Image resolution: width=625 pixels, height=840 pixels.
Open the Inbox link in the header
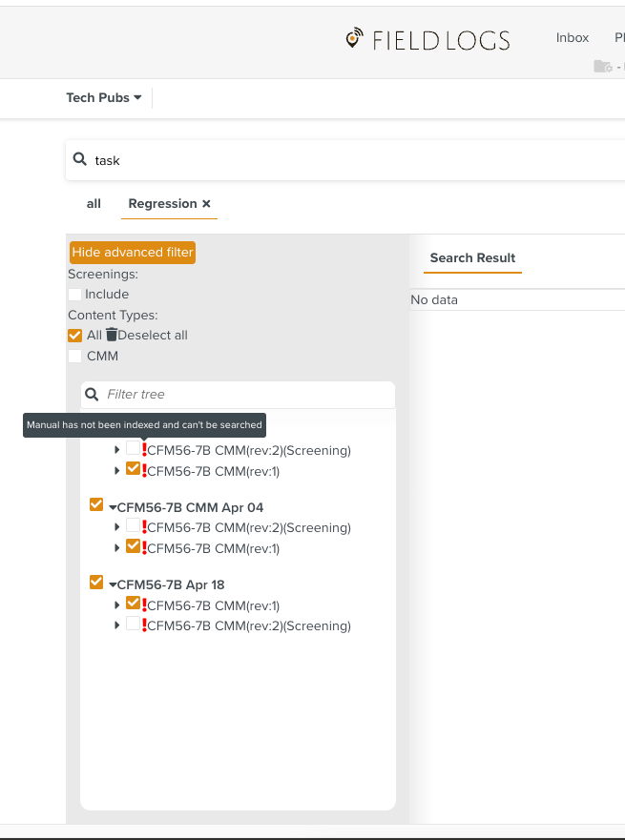pos(573,38)
